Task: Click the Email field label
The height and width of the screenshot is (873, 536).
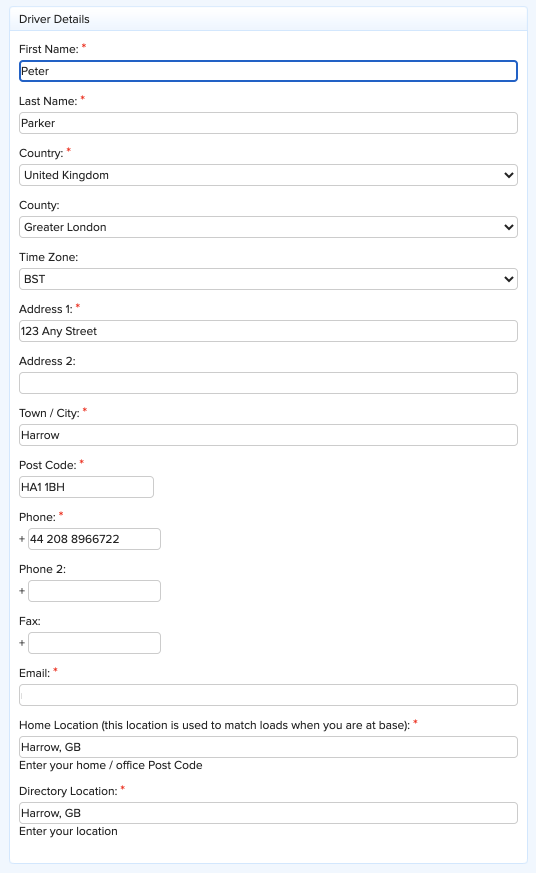Action: pos(35,674)
